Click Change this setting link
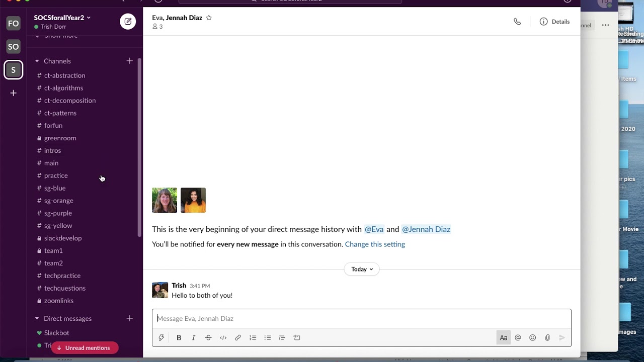The width and height of the screenshot is (644, 362). (375, 244)
